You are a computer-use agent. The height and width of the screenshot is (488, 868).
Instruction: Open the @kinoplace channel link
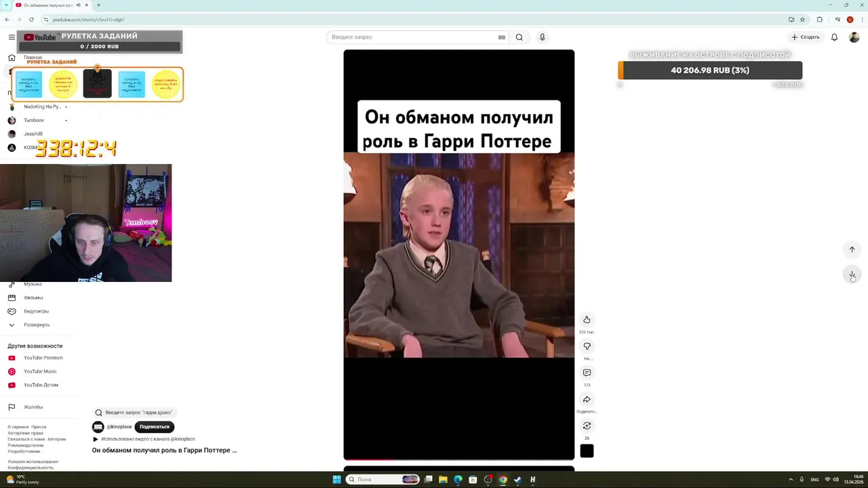[119, 427]
